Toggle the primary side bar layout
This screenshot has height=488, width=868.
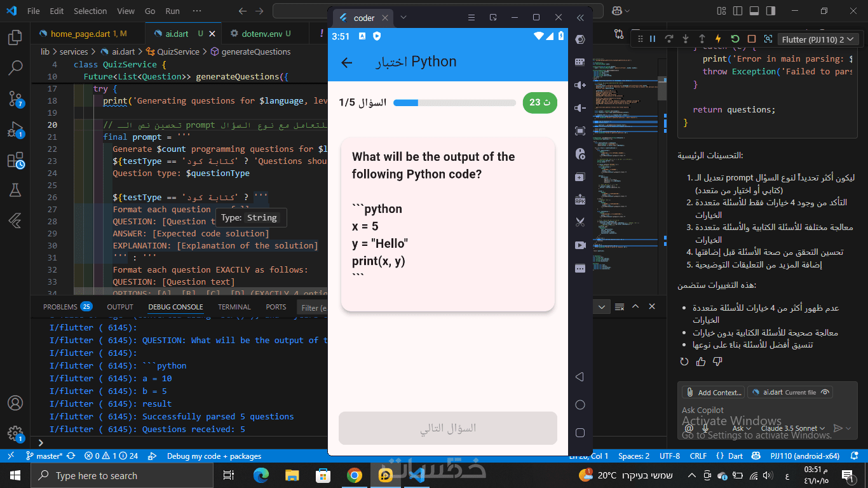(x=738, y=11)
